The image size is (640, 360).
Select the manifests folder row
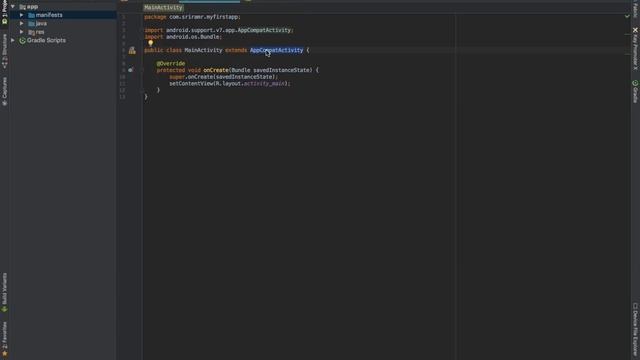63,15
